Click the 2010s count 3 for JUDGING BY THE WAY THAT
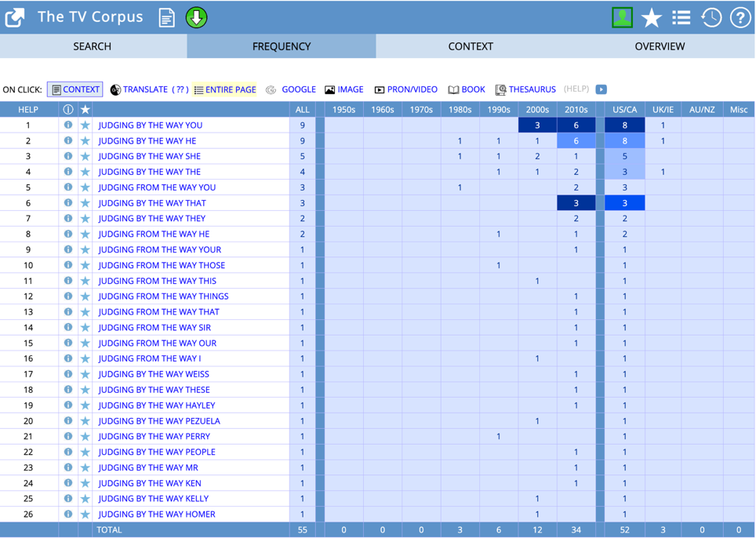The width and height of the screenshot is (756, 538). point(576,203)
